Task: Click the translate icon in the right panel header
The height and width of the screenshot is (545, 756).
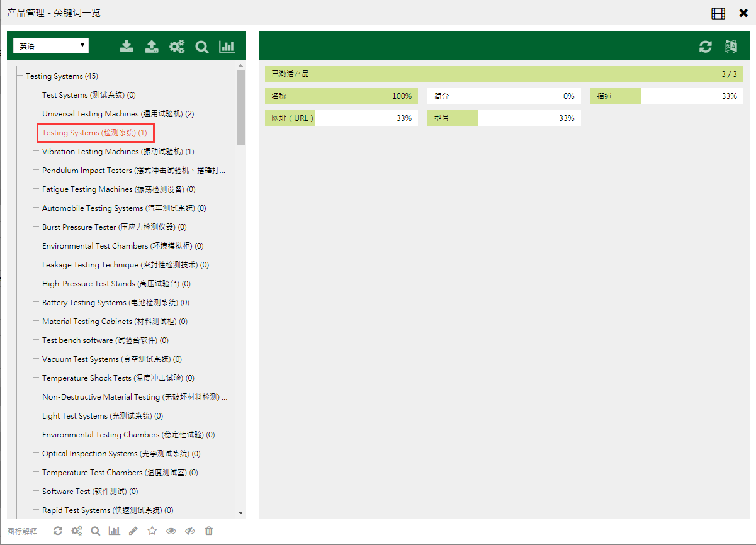Action: [731, 47]
